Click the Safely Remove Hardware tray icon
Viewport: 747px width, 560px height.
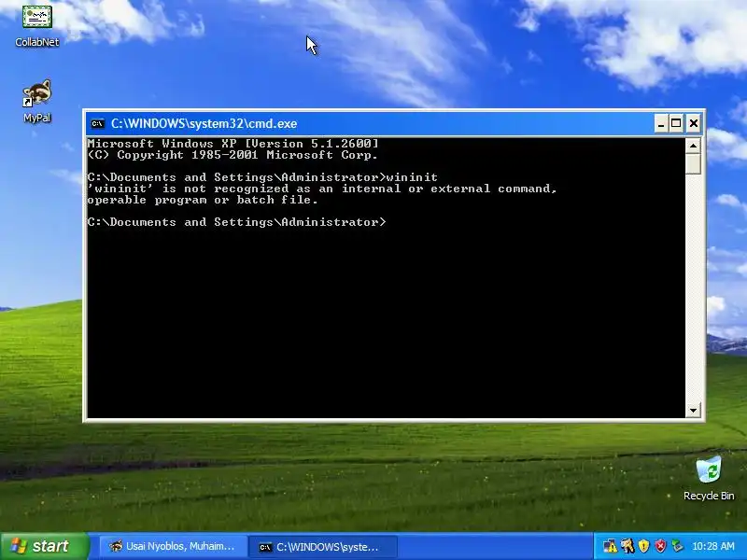[677, 546]
